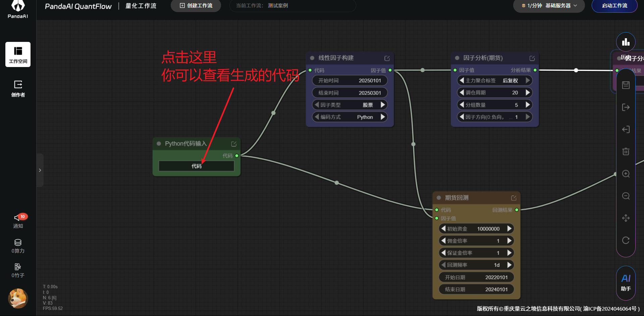Click next arrow on 因子类型 股票
The height and width of the screenshot is (316, 644).
[383, 105]
